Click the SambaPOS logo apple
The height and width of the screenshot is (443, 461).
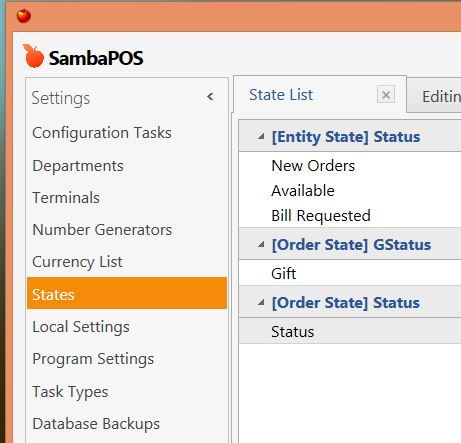[33, 56]
